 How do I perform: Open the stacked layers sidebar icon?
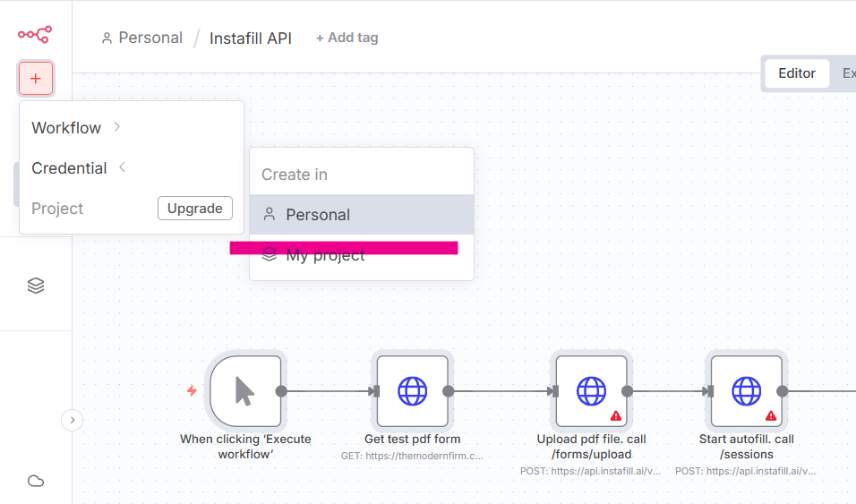(x=36, y=286)
